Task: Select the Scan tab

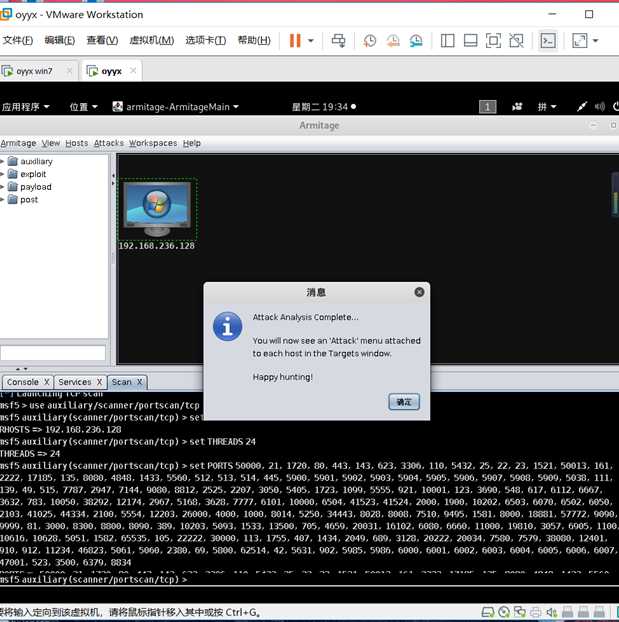Action: tap(121, 382)
